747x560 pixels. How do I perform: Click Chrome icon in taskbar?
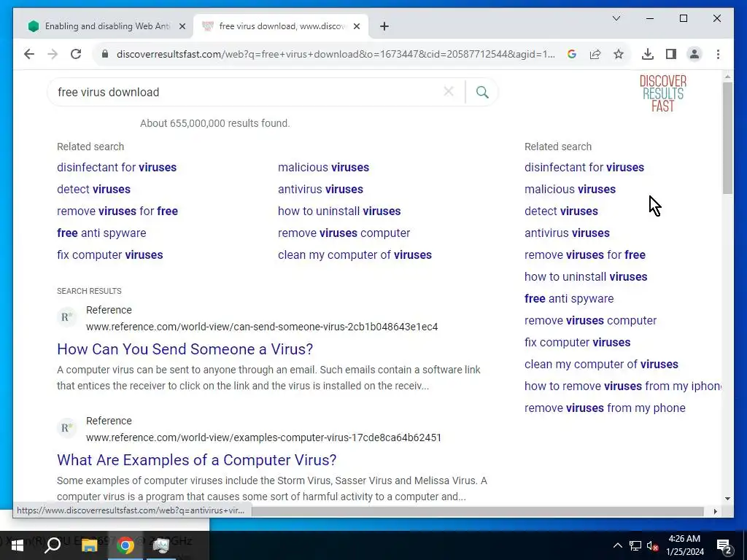(125, 545)
